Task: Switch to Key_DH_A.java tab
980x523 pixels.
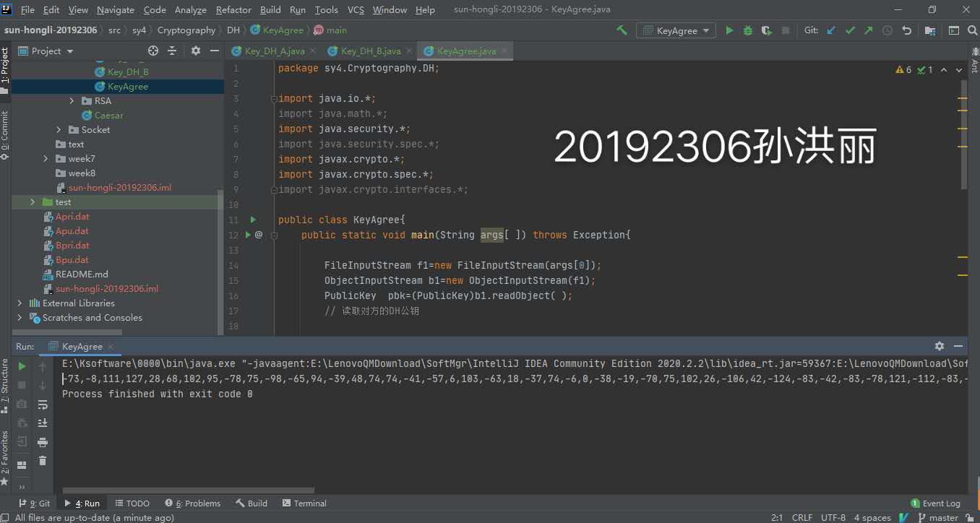Action: [275, 51]
